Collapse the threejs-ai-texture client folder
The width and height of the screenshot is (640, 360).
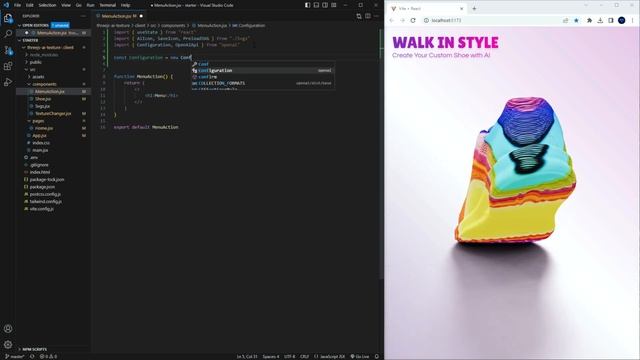pos(51,47)
